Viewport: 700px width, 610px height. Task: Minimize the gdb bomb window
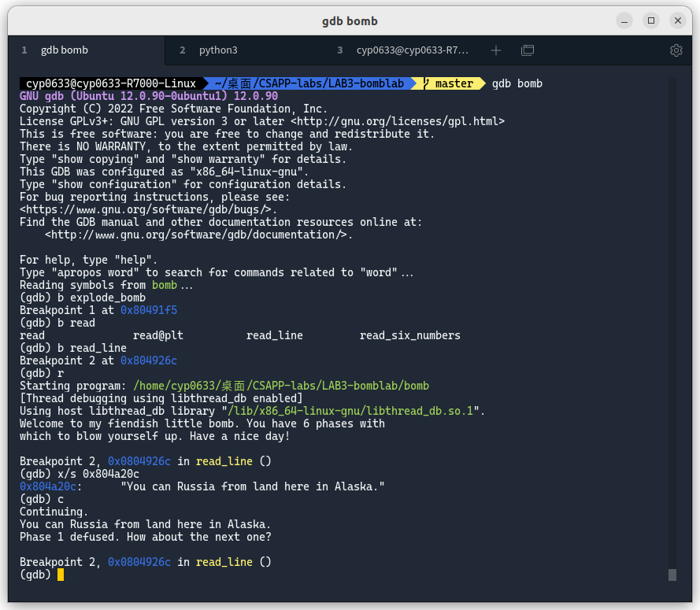pos(624,21)
